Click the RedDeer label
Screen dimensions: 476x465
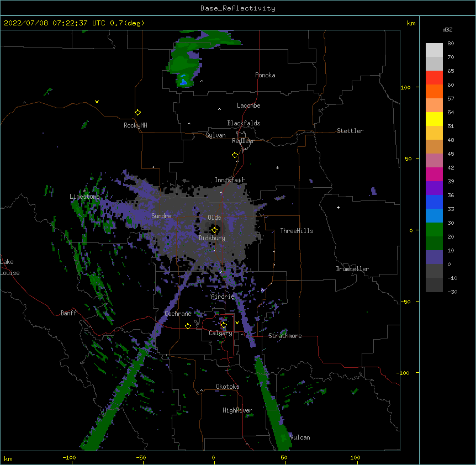(x=243, y=141)
